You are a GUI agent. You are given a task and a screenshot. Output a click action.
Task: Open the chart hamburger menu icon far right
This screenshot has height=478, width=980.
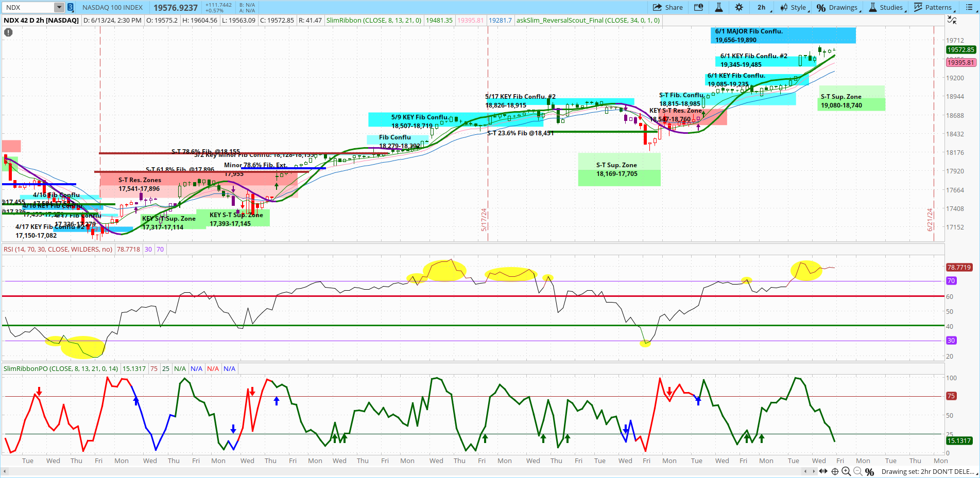[x=970, y=7]
